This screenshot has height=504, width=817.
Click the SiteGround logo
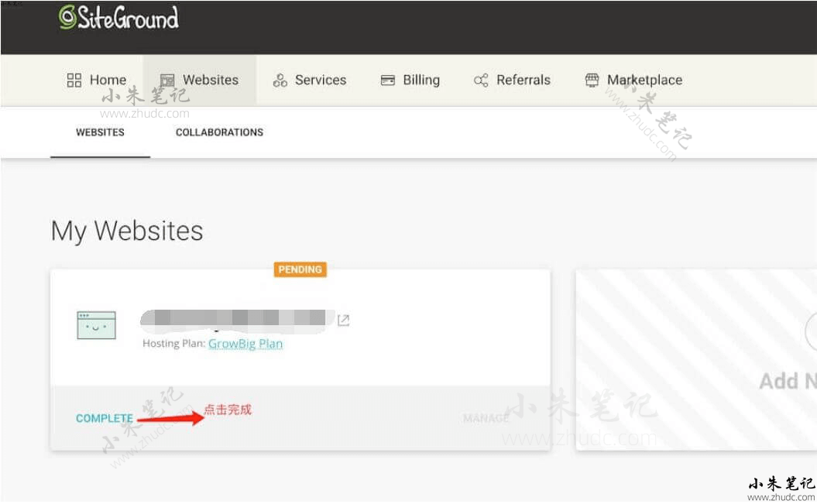[x=118, y=19]
